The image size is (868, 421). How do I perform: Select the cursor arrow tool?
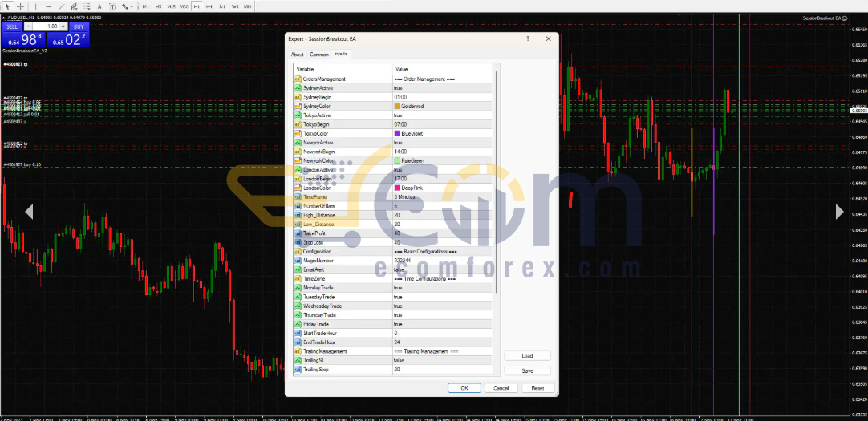(8, 6)
